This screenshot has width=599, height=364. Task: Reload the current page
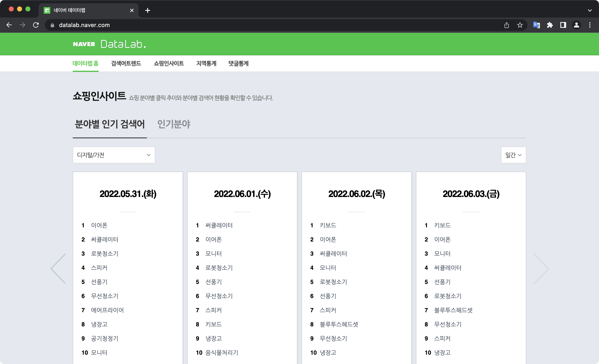coord(36,25)
